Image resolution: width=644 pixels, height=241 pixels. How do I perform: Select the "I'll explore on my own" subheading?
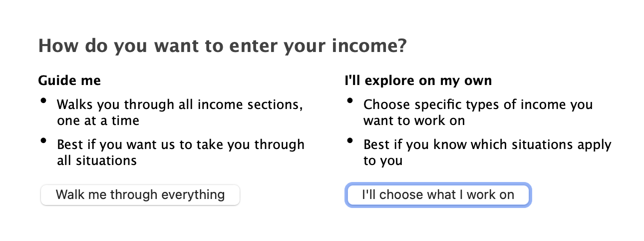click(x=418, y=80)
